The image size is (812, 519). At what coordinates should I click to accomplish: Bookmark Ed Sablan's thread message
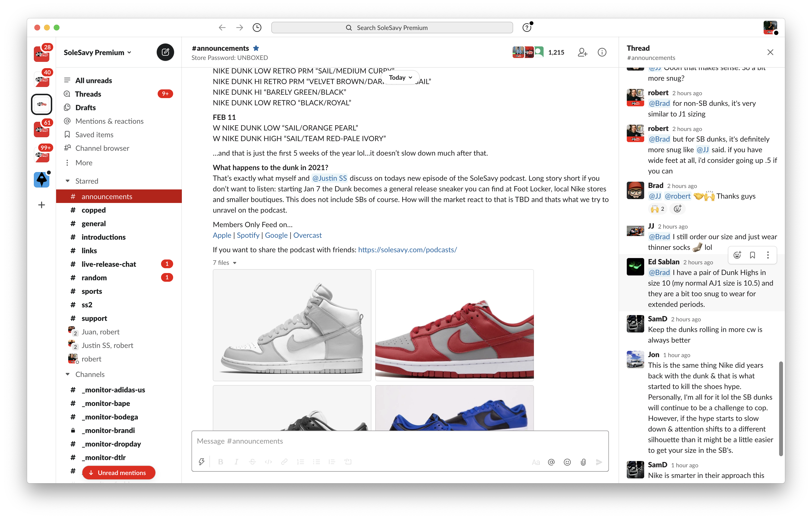[x=752, y=255]
